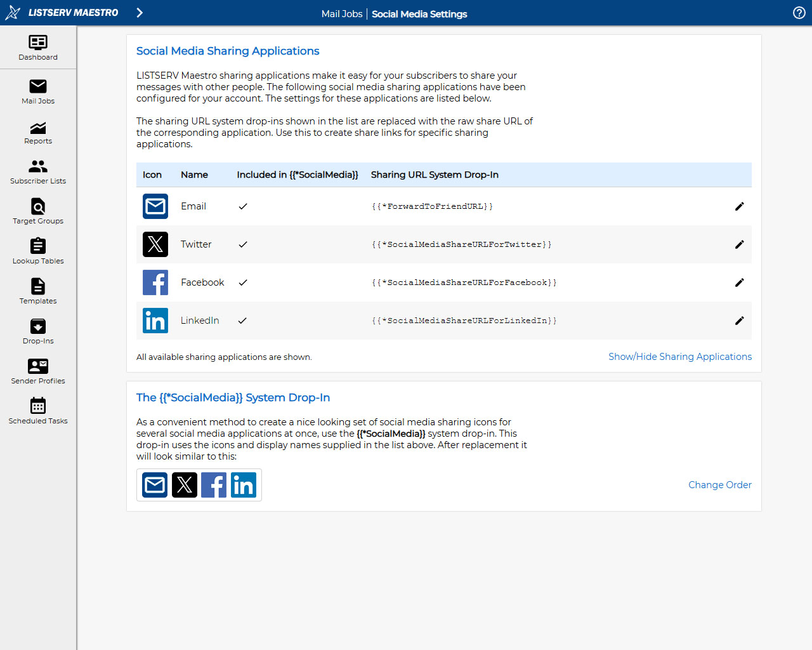The height and width of the screenshot is (650, 812).
Task: Click the Email name cell
Action: coord(193,206)
